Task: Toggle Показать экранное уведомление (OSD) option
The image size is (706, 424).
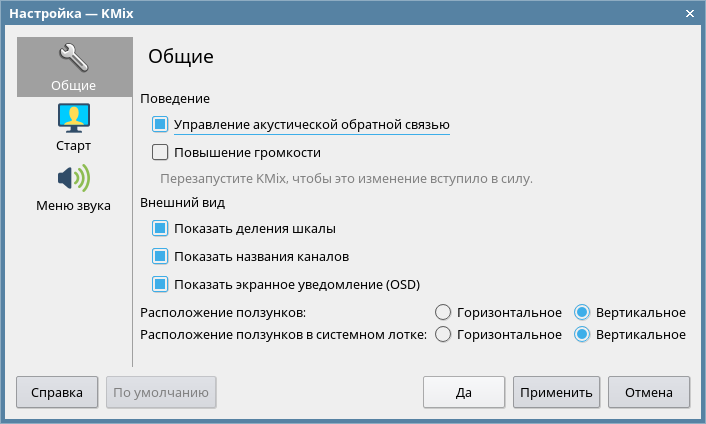Action: (160, 284)
